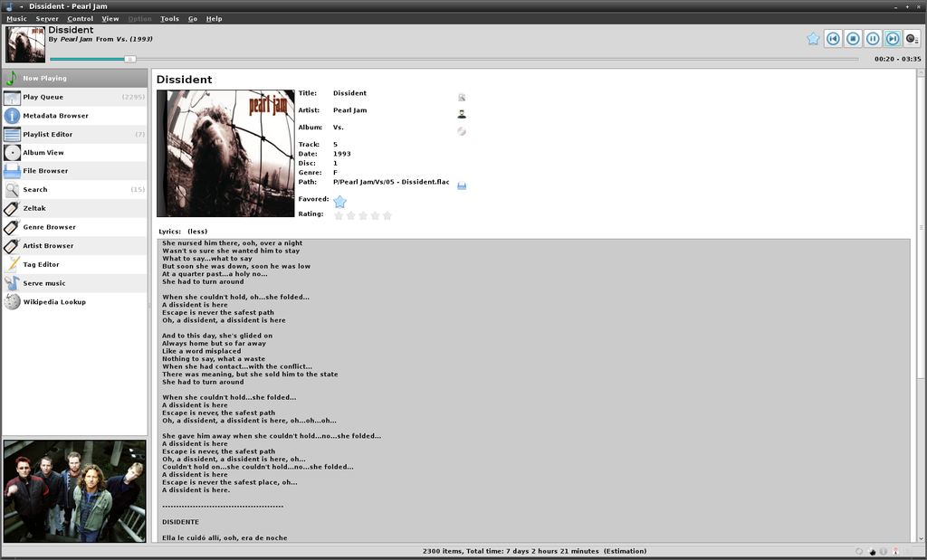Click the repeat arrows icon in status bar

click(859, 551)
